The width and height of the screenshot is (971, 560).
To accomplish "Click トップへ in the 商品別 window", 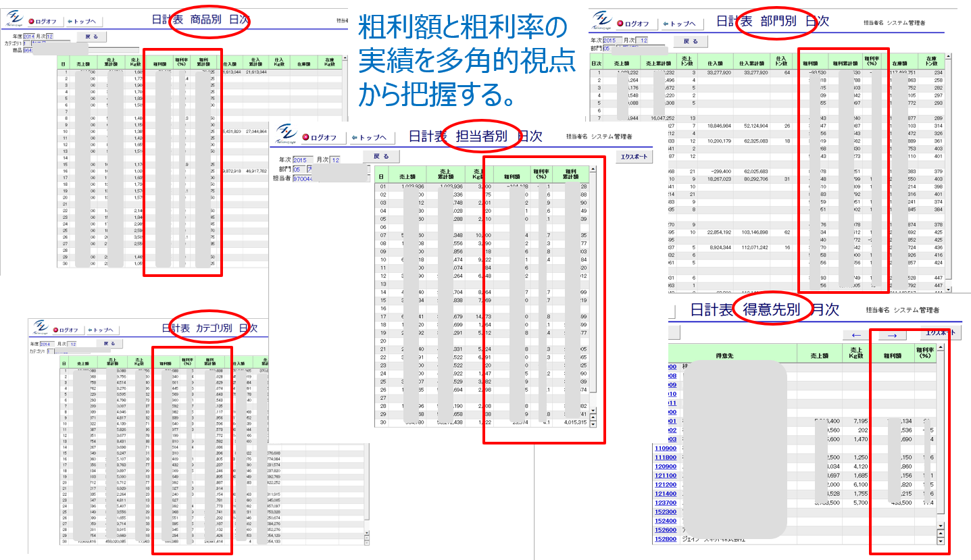I will point(84,21).
